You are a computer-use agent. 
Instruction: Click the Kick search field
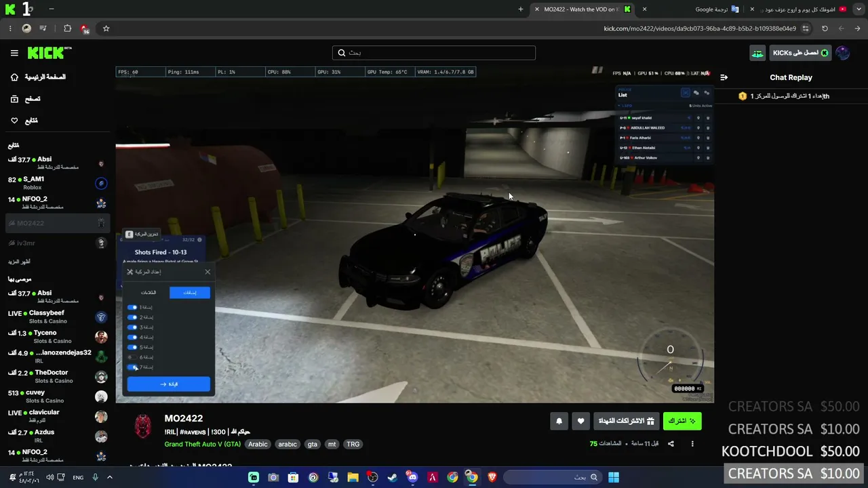434,53
